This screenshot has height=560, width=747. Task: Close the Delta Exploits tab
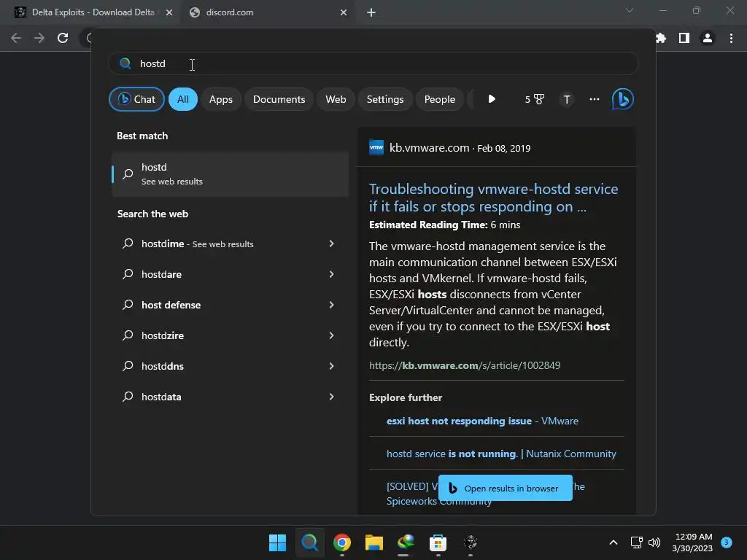(169, 13)
